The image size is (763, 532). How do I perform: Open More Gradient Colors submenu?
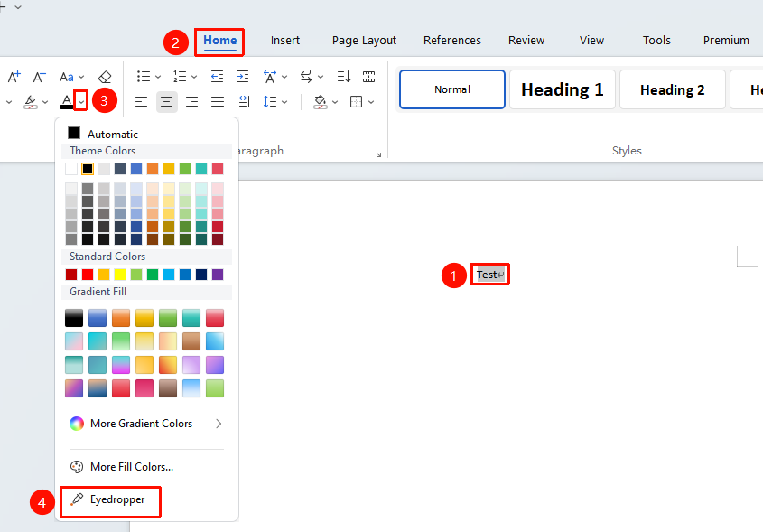tap(146, 424)
